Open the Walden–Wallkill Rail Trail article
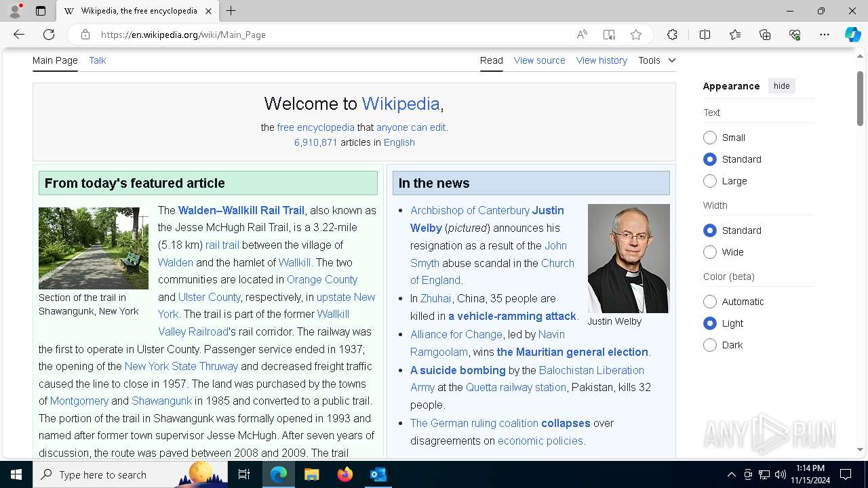Image resolution: width=868 pixels, height=488 pixels. pyautogui.click(x=241, y=210)
